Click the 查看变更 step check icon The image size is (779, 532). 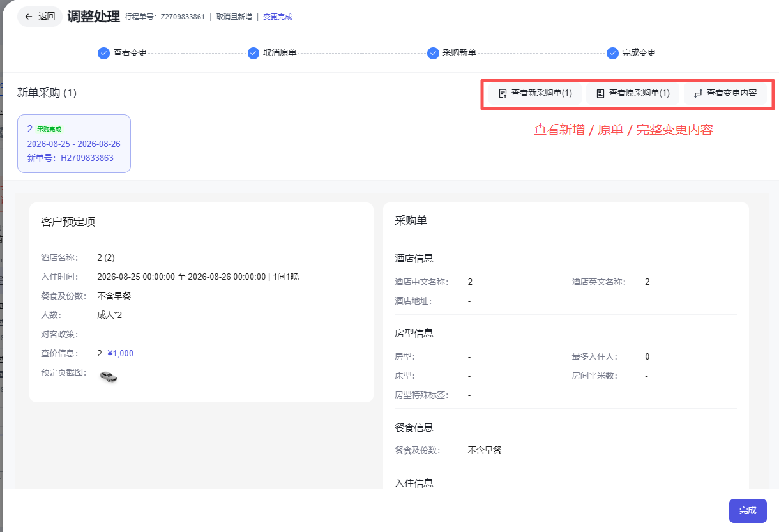tap(103, 53)
